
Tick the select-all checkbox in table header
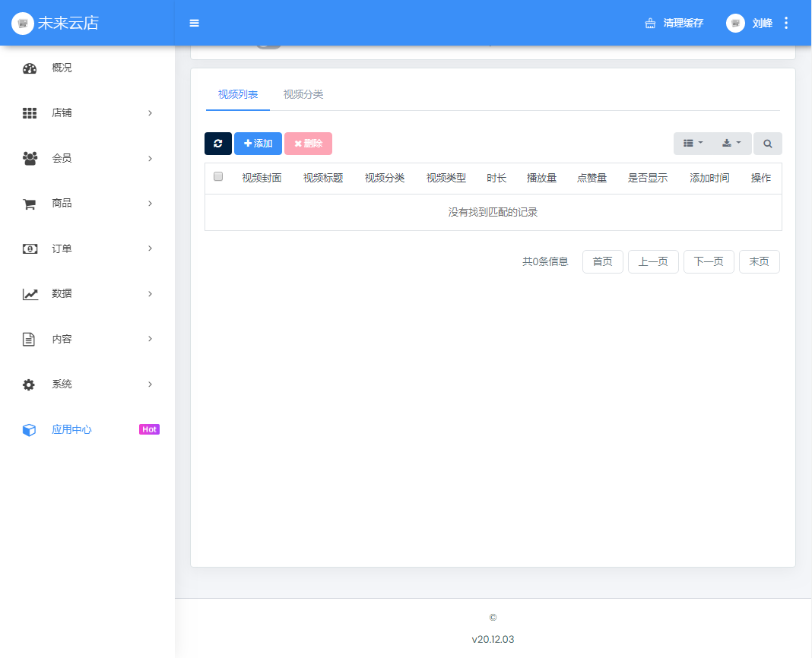pyautogui.click(x=218, y=177)
